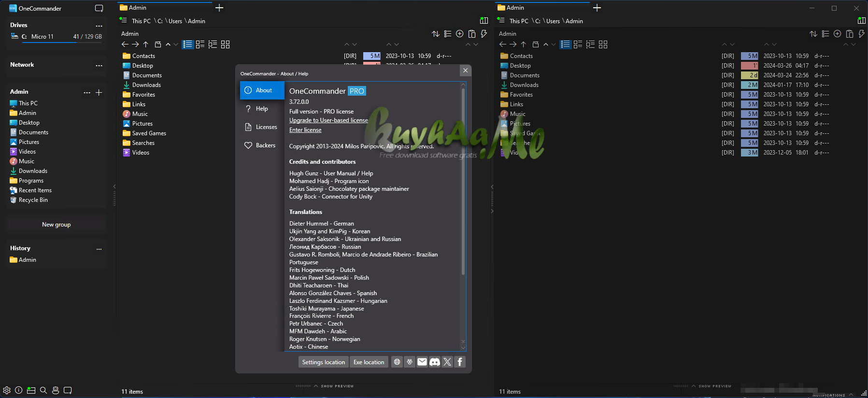Click the info icon in the bottom bar
The image size is (868, 398).
click(18, 390)
